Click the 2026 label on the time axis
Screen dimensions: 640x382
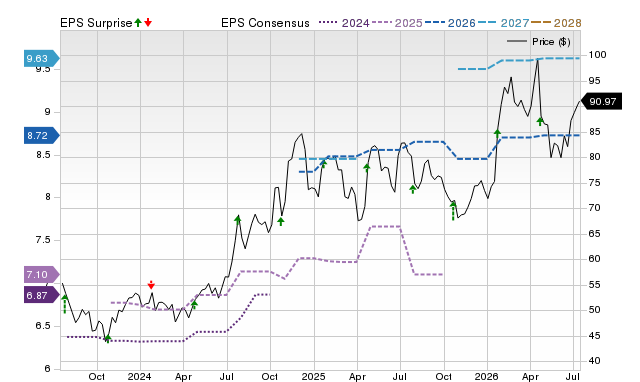[x=487, y=377]
